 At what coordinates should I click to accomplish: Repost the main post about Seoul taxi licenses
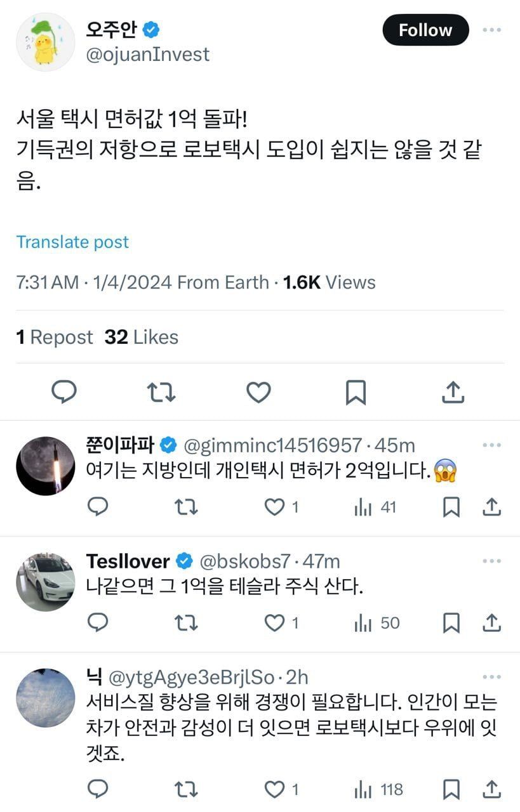click(x=161, y=392)
